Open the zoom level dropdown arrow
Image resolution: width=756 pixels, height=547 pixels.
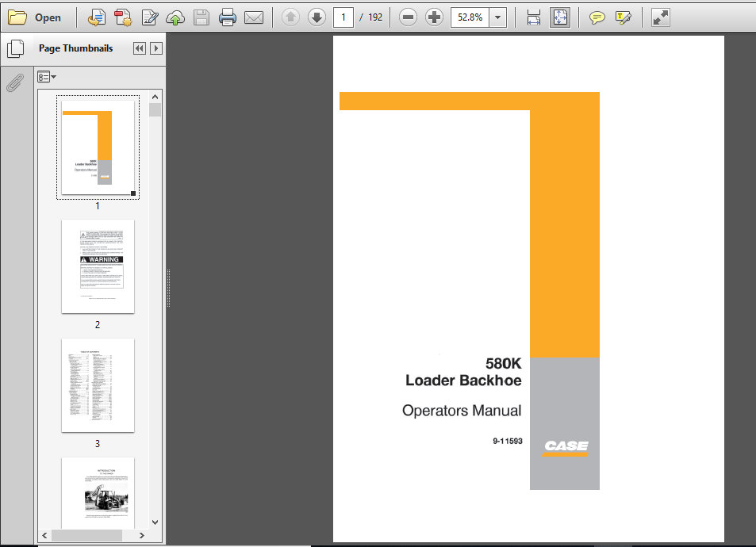point(497,17)
